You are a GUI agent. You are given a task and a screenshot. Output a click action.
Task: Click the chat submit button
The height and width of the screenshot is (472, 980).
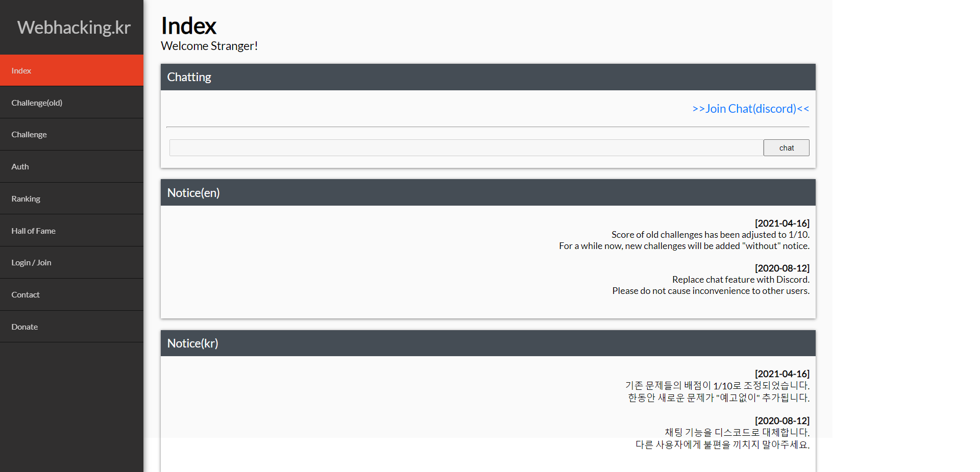786,148
